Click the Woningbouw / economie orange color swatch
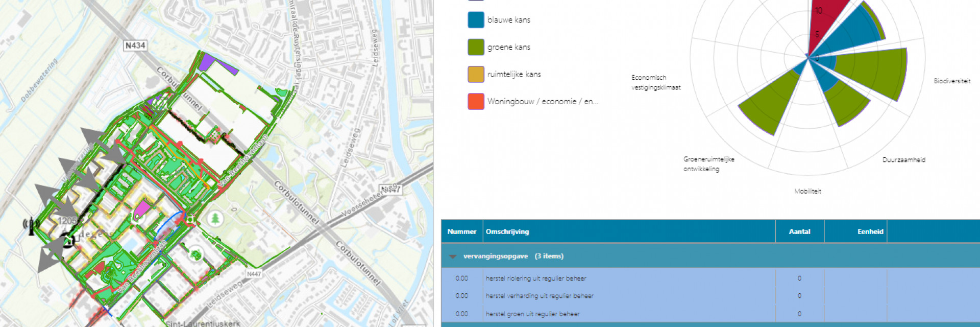The width and height of the screenshot is (980, 327). tap(476, 101)
